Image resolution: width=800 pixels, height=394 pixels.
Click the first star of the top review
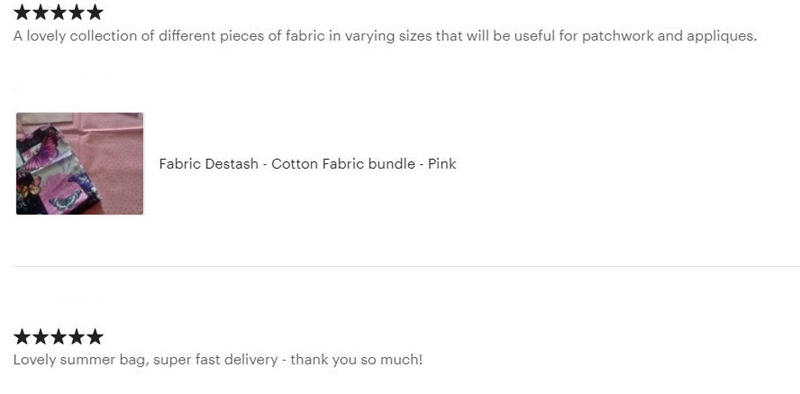pyautogui.click(x=22, y=12)
